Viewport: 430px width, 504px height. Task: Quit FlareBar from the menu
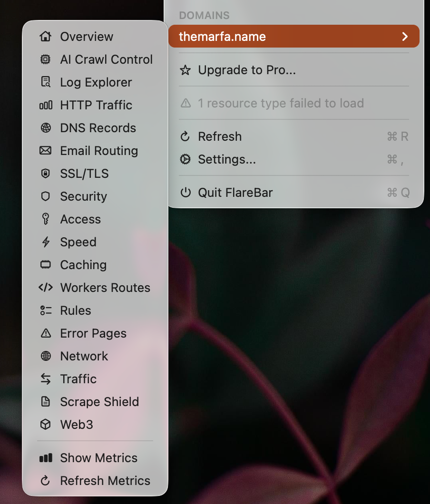(235, 193)
